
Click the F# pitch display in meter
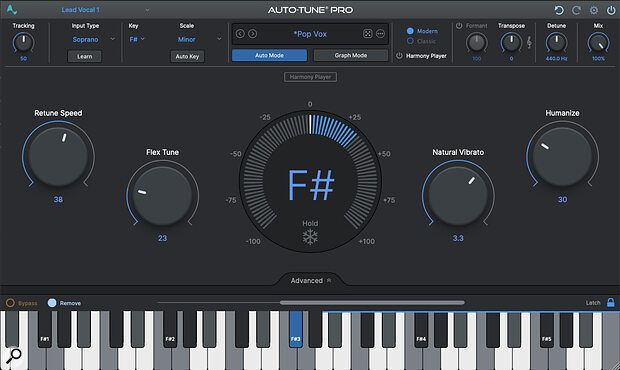(x=311, y=185)
